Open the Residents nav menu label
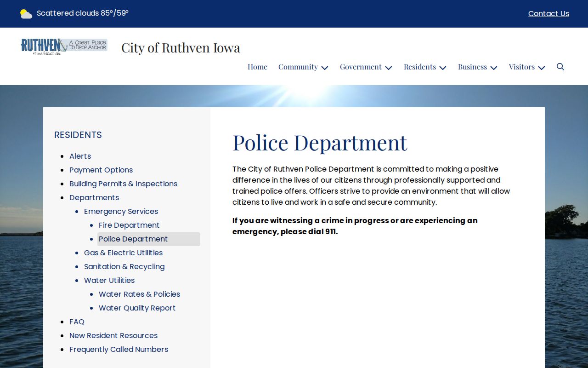The height and width of the screenshot is (368, 588). pyautogui.click(x=420, y=67)
